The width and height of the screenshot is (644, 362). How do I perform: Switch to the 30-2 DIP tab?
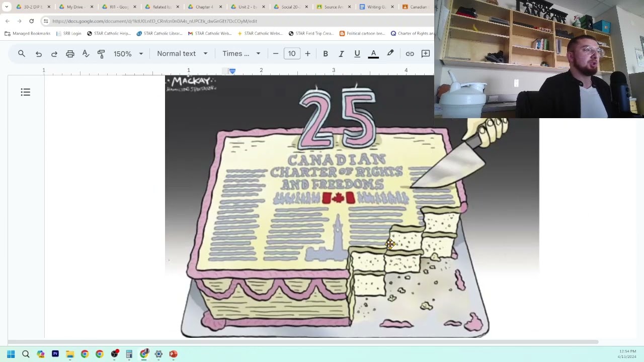[x=33, y=7]
